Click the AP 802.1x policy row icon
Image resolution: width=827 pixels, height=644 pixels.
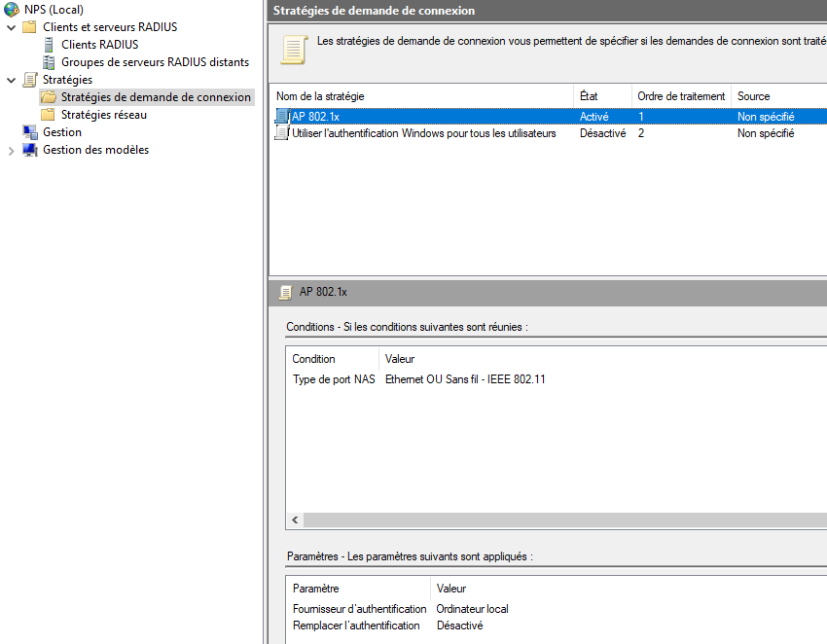point(282,116)
